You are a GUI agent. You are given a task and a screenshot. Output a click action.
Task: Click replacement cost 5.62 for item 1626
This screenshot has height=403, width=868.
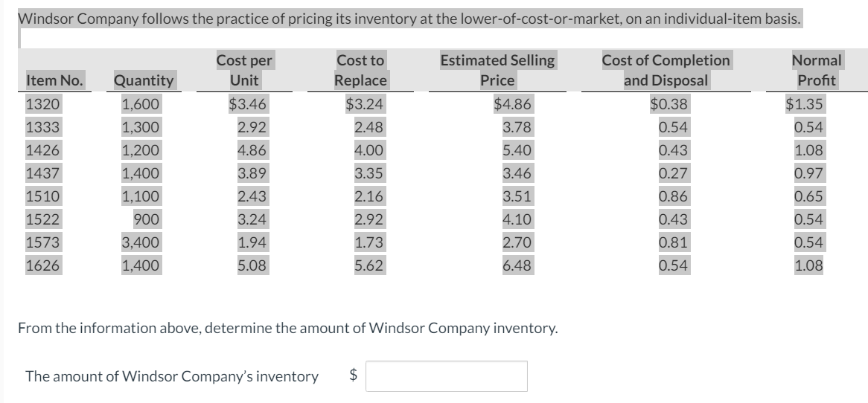tap(368, 265)
